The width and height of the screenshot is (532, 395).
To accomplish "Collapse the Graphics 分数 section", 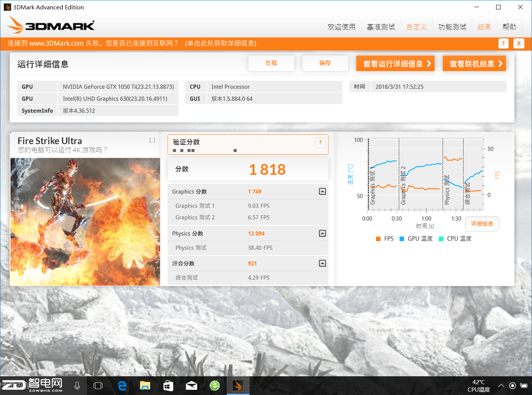I will pos(322,191).
